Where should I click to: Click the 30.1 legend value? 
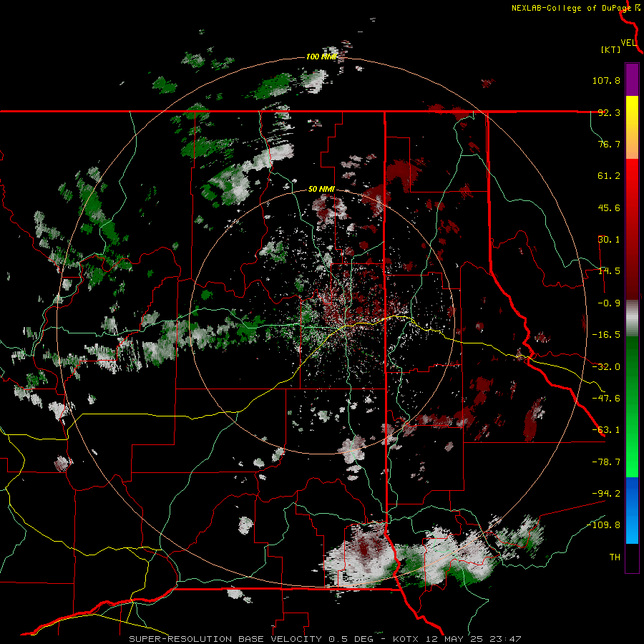609,240
